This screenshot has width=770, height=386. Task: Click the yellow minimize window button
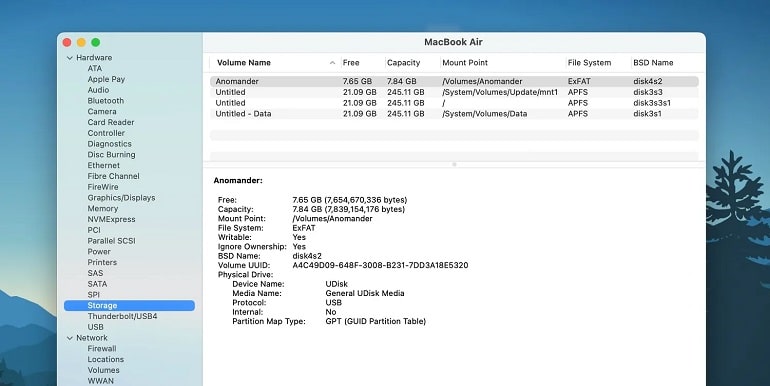coord(82,43)
